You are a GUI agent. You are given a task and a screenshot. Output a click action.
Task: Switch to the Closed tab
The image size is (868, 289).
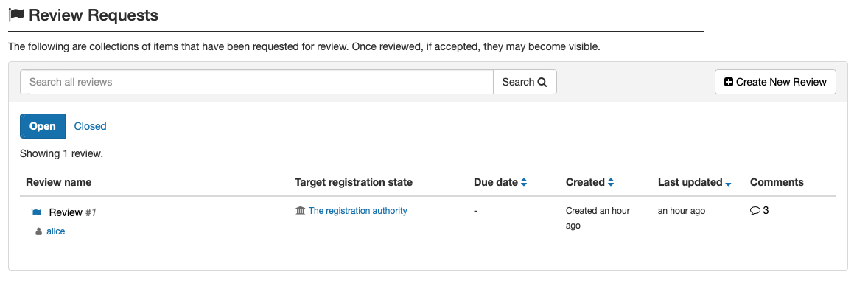pos(90,126)
